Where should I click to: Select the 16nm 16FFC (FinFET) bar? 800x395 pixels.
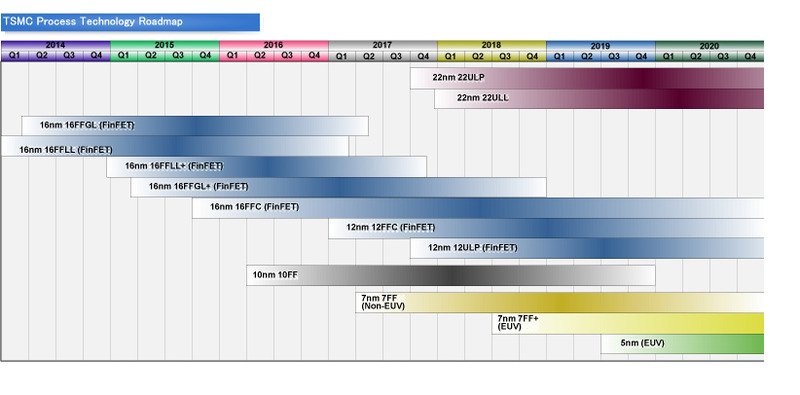coord(478,208)
